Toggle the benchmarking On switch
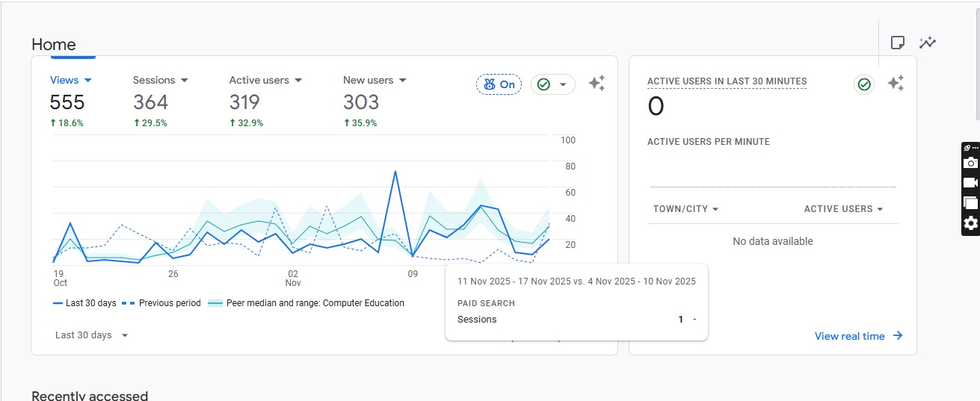Viewport: 980px width, 401px height. pyautogui.click(x=499, y=84)
